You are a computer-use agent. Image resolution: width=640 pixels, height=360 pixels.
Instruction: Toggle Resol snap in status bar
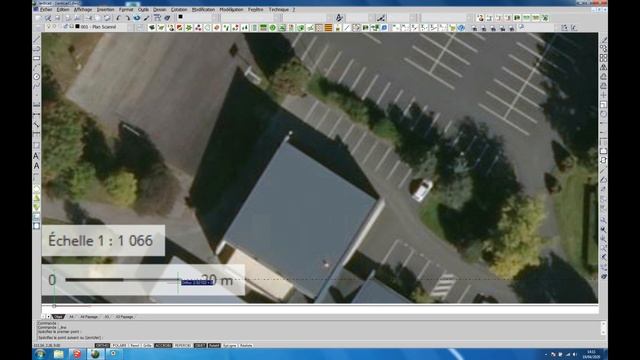[x=135, y=346]
